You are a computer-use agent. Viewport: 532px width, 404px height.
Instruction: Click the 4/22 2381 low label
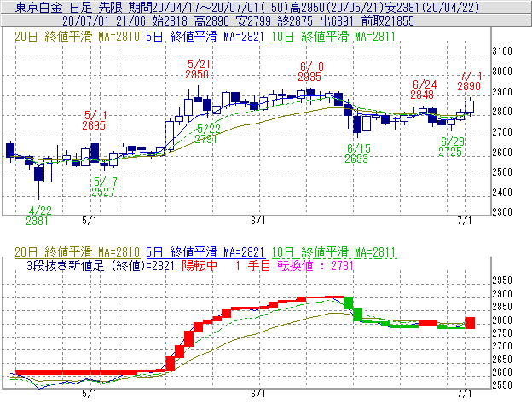(x=38, y=216)
